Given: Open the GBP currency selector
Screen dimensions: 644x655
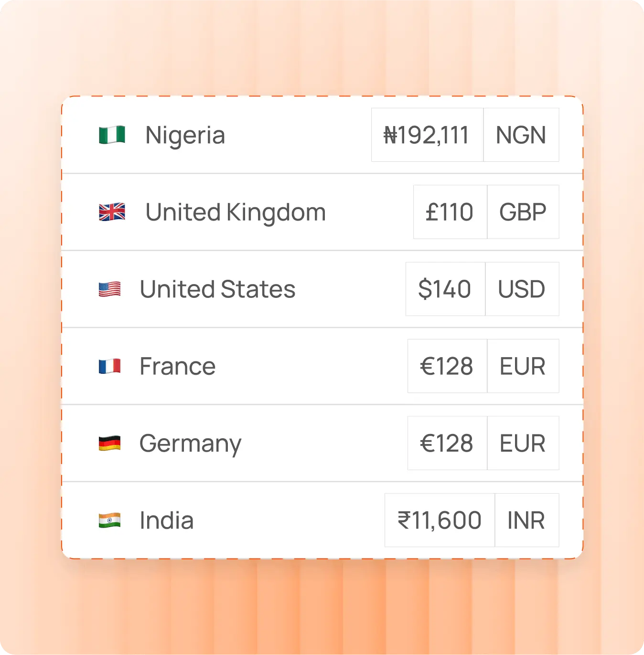Looking at the screenshot, I should tap(523, 212).
